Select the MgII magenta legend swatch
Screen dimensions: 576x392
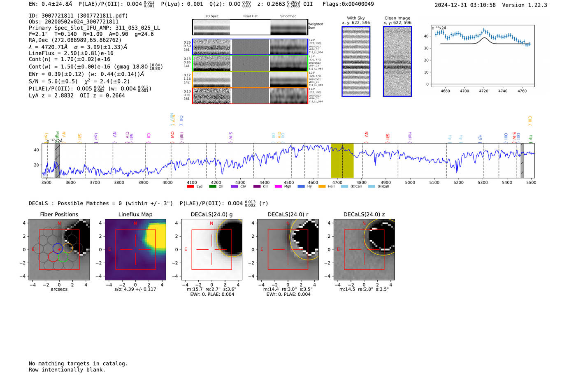pos(278,186)
